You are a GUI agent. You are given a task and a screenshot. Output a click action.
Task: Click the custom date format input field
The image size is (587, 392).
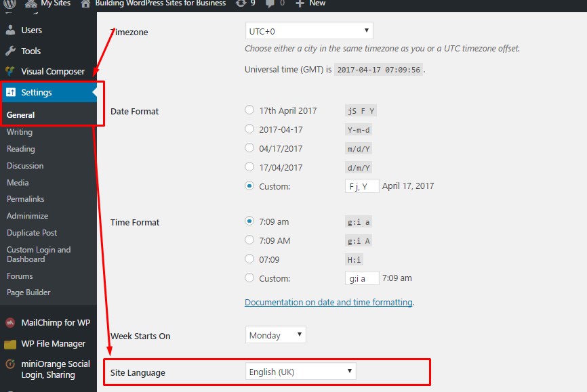pyautogui.click(x=361, y=186)
